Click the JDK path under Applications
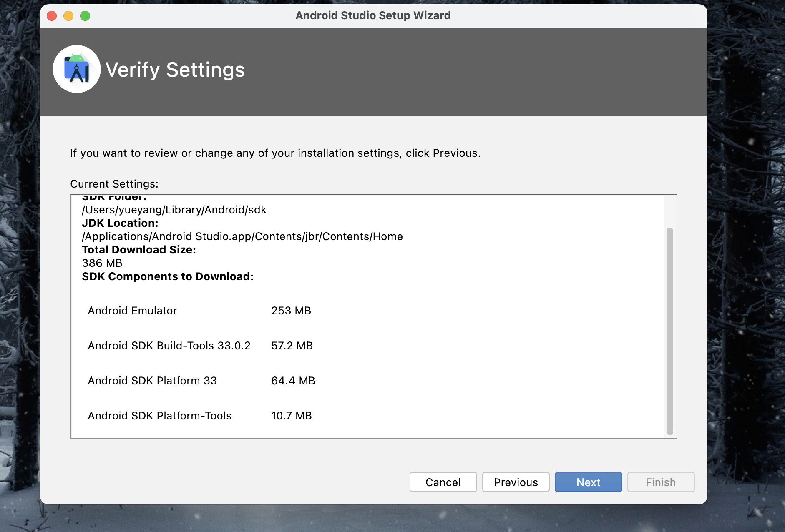This screenshot has width=785, height=532. point(242,236)
